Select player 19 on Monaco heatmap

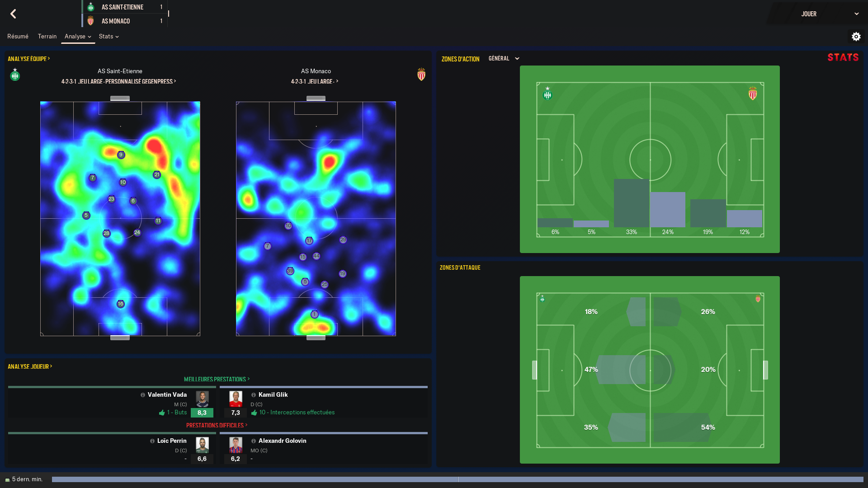(343, 274)
